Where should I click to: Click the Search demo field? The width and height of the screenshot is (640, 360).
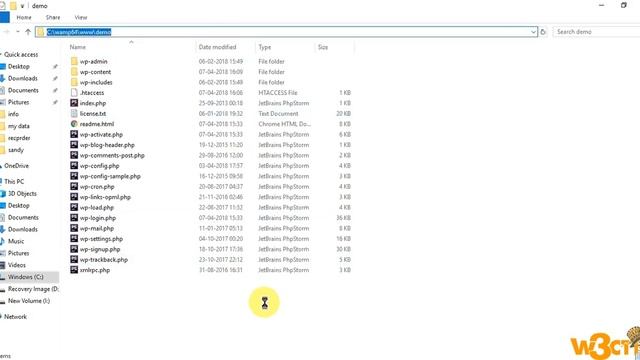(x=596, y=32)
